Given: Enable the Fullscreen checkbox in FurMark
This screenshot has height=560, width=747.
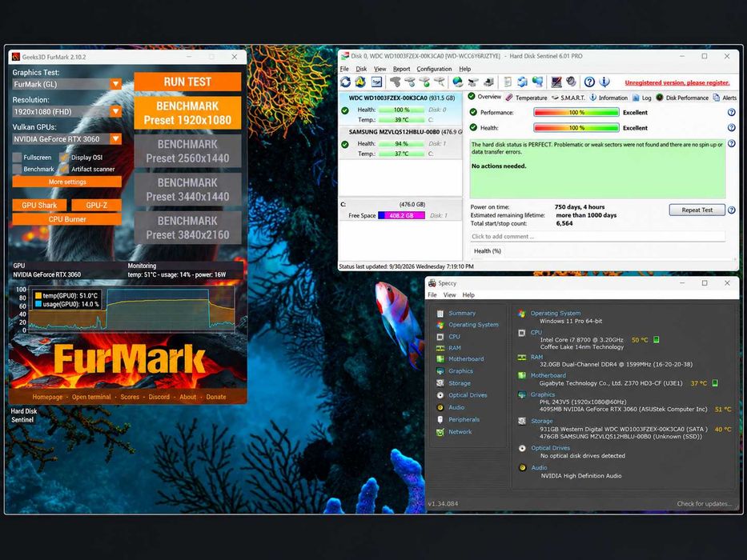Looking at the screenshot, I should click(17, 158).
